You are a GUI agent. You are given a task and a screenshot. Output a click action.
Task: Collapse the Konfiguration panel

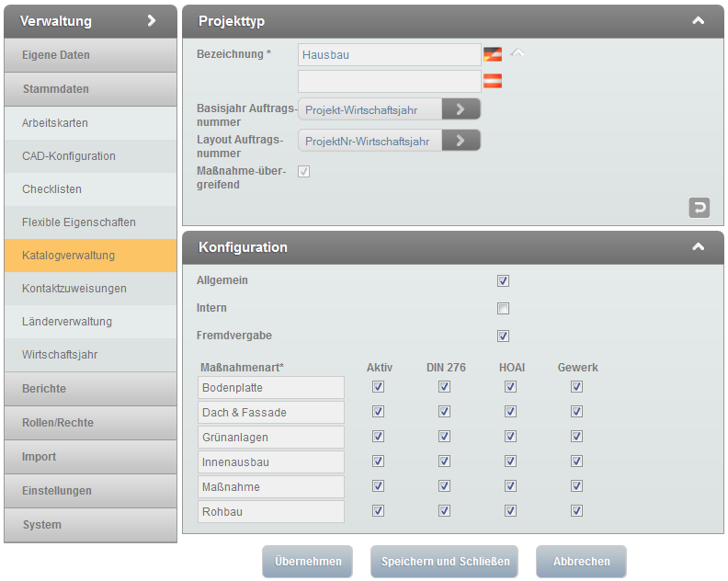pyautogui.click(x=699, y=247)
